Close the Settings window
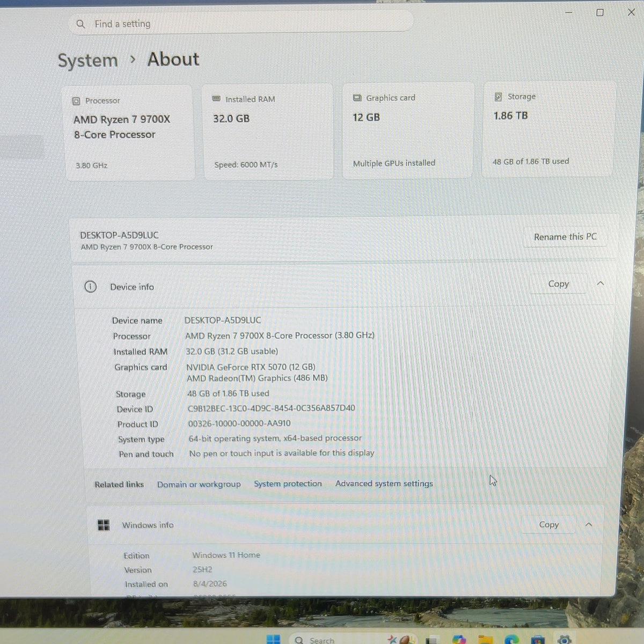Image resolution: width=644 pixels, height=644 pixels. pos(631,12)
